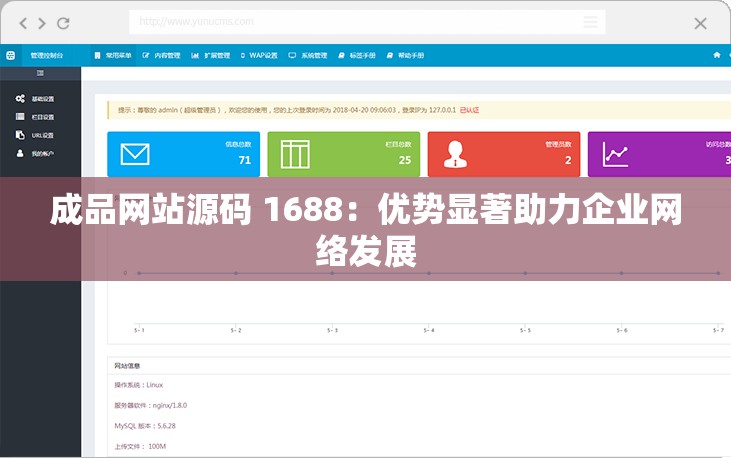731x458 pixels.
Task: Click the CMS logo icon at top-left
Action: [11, 56]
